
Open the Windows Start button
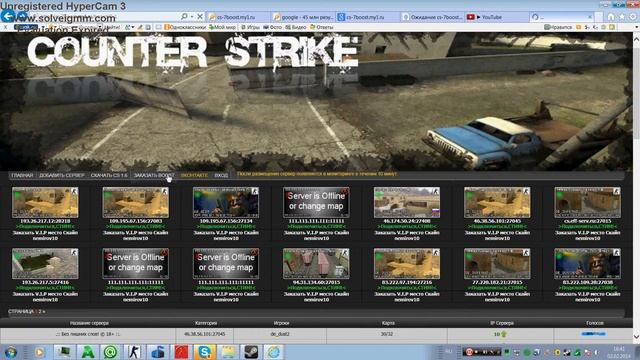click(x=10, y=352)
